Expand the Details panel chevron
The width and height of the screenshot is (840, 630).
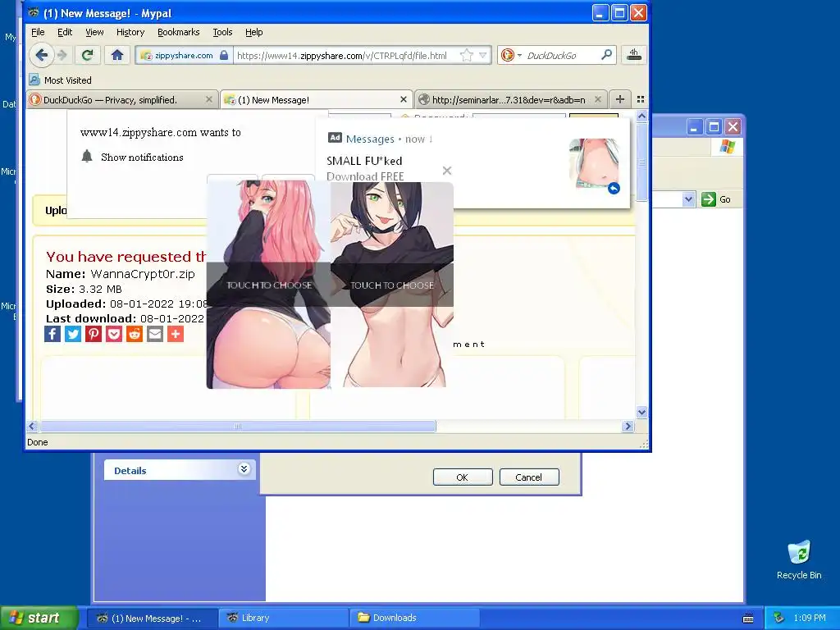coord(244,469)
